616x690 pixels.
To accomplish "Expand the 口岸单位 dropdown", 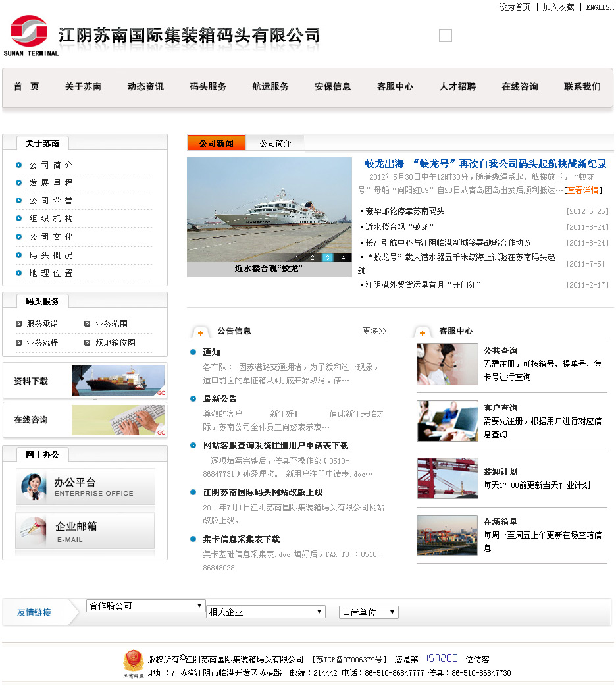I will coord(369,612).
